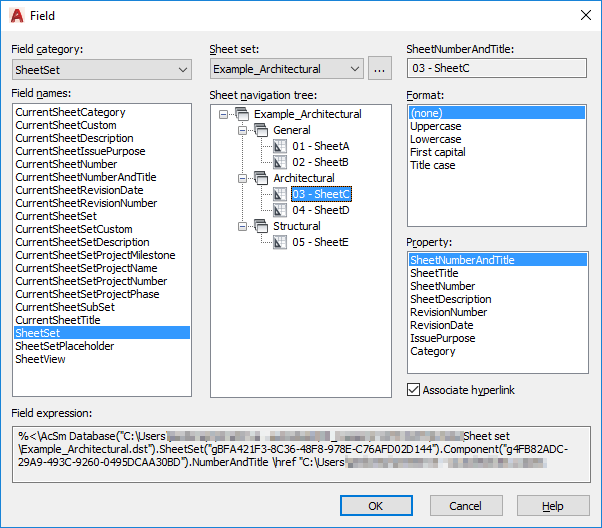Viewport: 602px width, 528px height.
Task: Click the OK button
Action: pyautogui.click(x=376, y=506)
